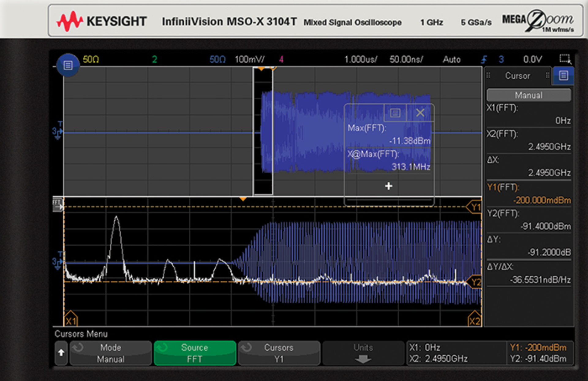Screen dimensions: 588x381
Task: Click the up arrow to exit Cursors Menu
Action: click(x=61, y=353)
